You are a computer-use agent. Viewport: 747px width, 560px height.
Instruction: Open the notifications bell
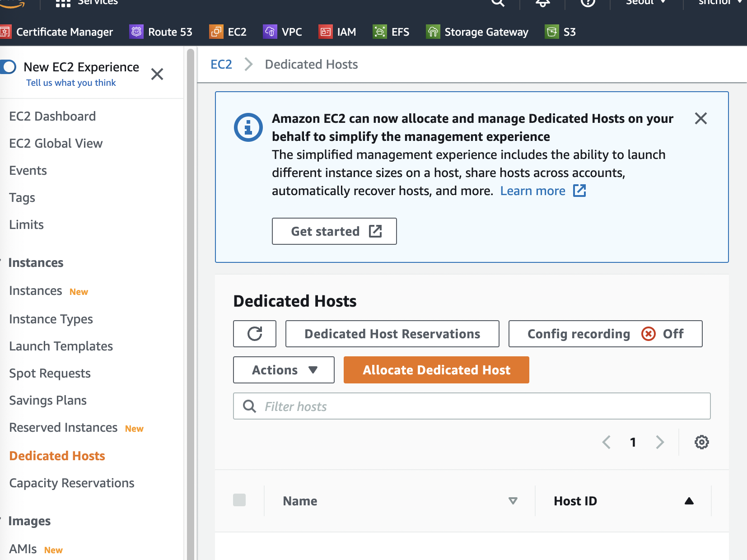click(543, 2)
